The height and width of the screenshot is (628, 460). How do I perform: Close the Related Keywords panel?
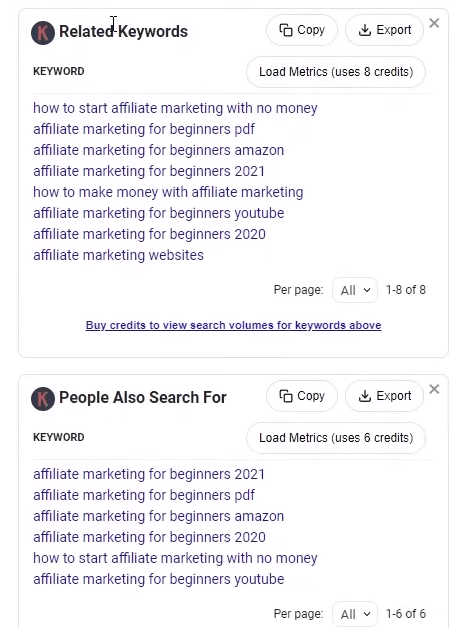tap(434, 23)
